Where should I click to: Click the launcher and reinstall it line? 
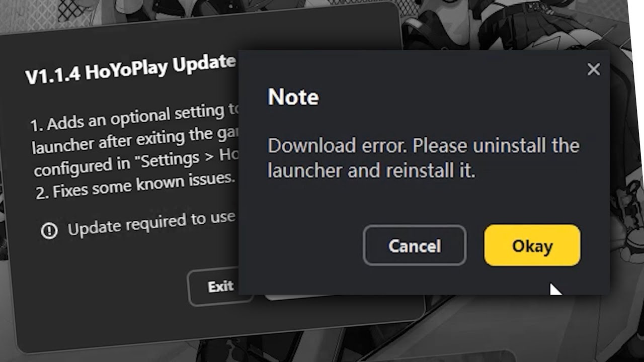[x=371, y=171]
